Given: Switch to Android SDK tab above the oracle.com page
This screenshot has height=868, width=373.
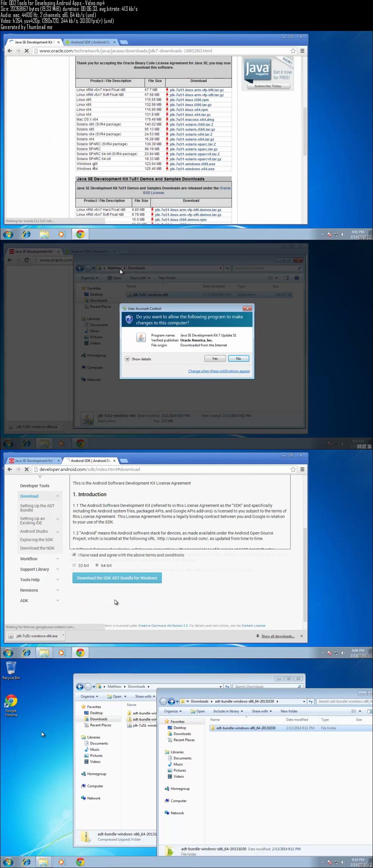Looking at the screenshot, I should [x=90, y=42].
